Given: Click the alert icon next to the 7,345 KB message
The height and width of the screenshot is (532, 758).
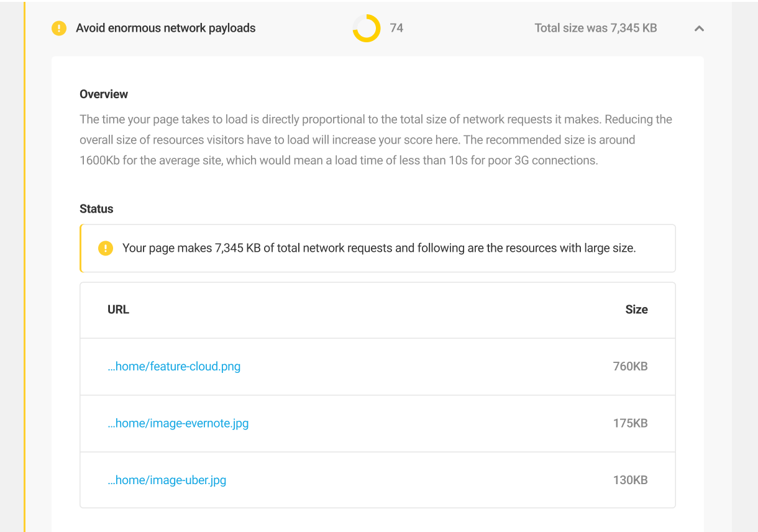Looking at the screenshot, I should (105, 248).
